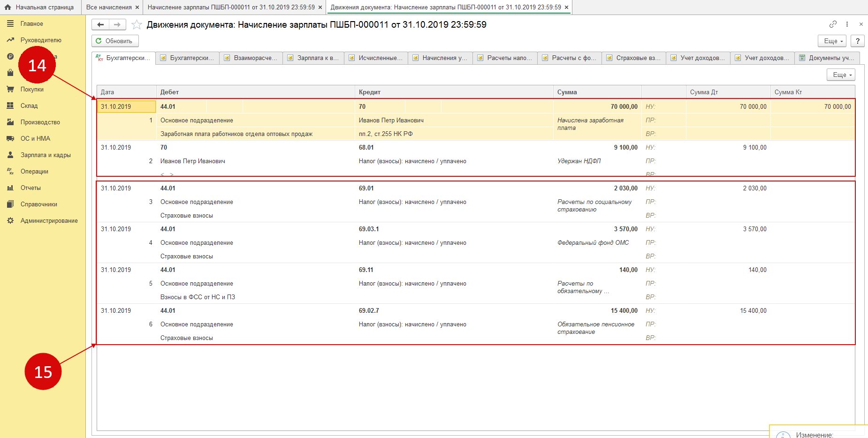Open help with the question mark button

tap(858, 41)
